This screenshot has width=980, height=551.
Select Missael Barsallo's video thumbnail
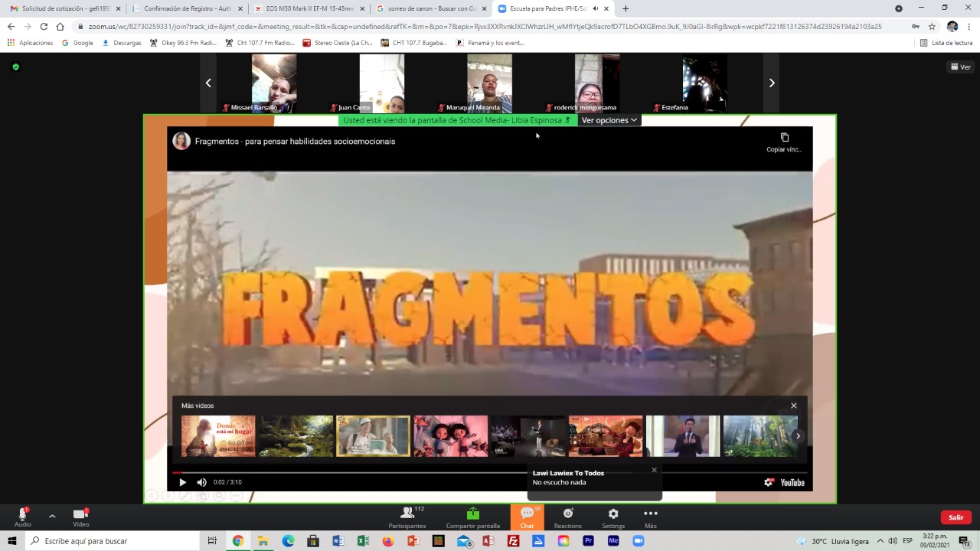[x=274, y=83]
